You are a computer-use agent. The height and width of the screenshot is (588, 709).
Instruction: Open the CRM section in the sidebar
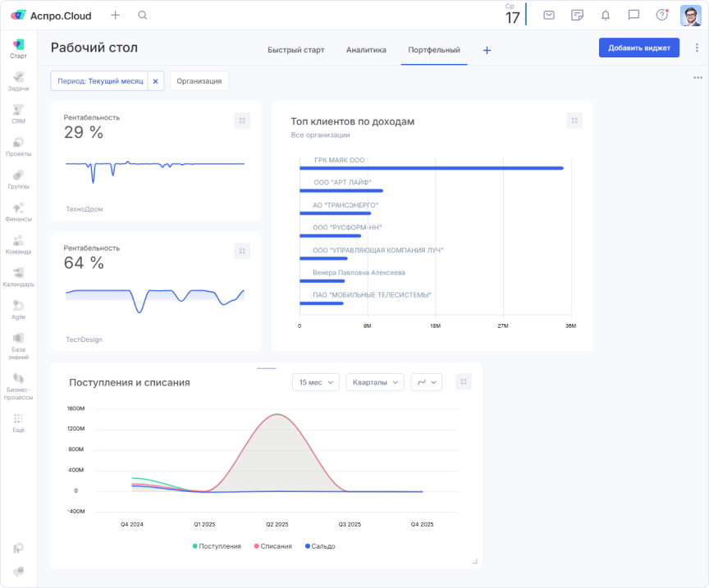click(x=18, y=115)
